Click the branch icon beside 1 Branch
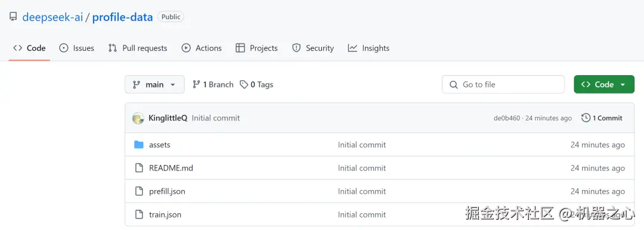The height and width of the screenshot is (230, 644). click(x=196, y=85)
